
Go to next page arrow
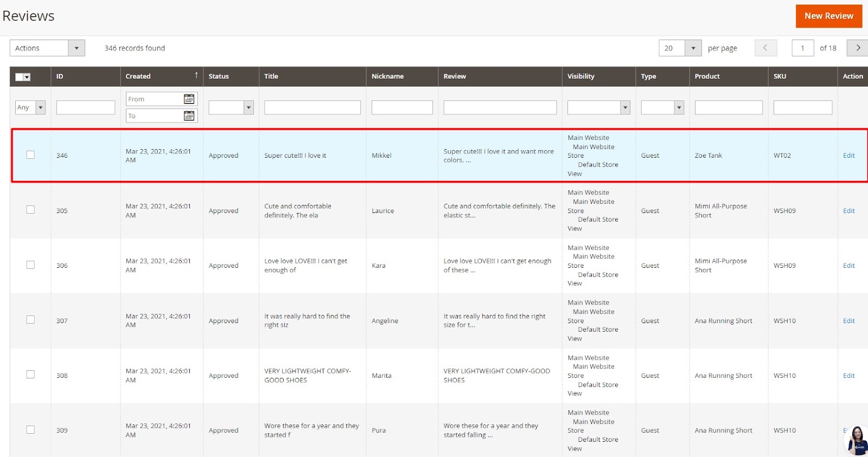coord(857,48)
